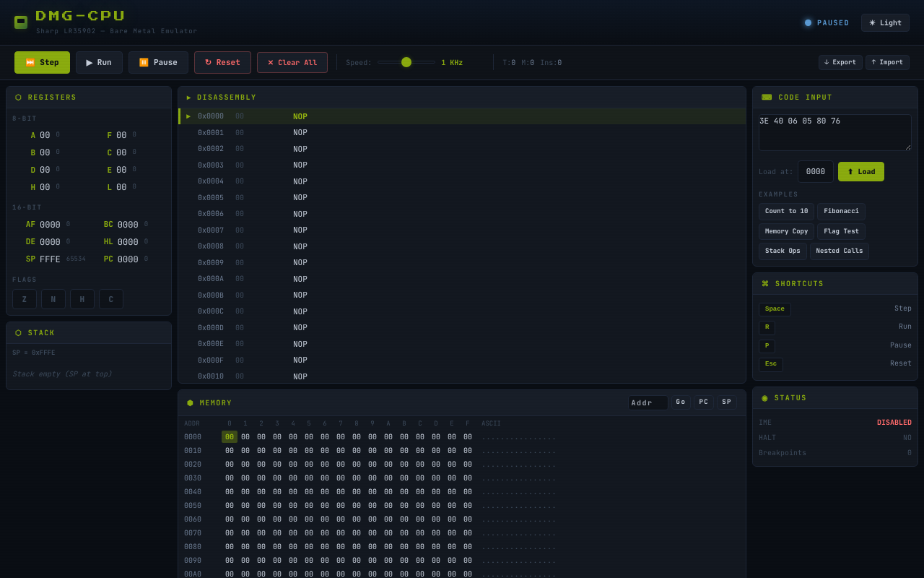The image size is (924, 578).
Task: Click the Registers panel header icon
Action: (x=18, y=98)
